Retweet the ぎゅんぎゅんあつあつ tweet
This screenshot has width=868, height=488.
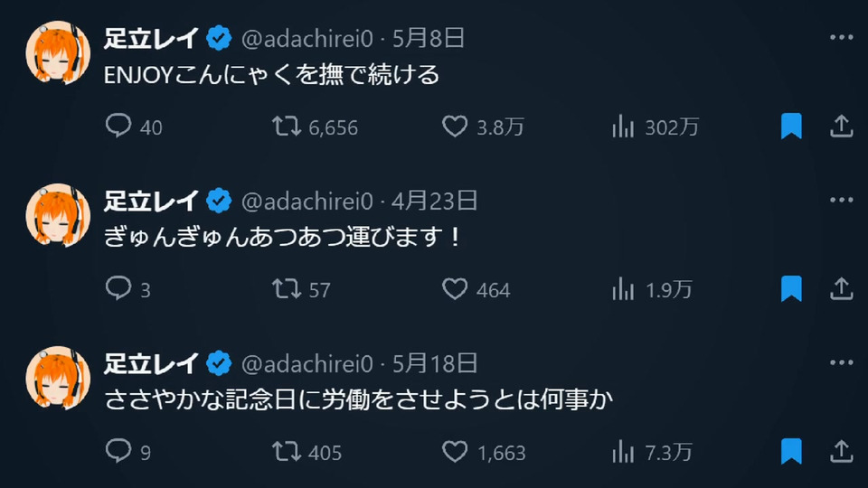point(287,289)
